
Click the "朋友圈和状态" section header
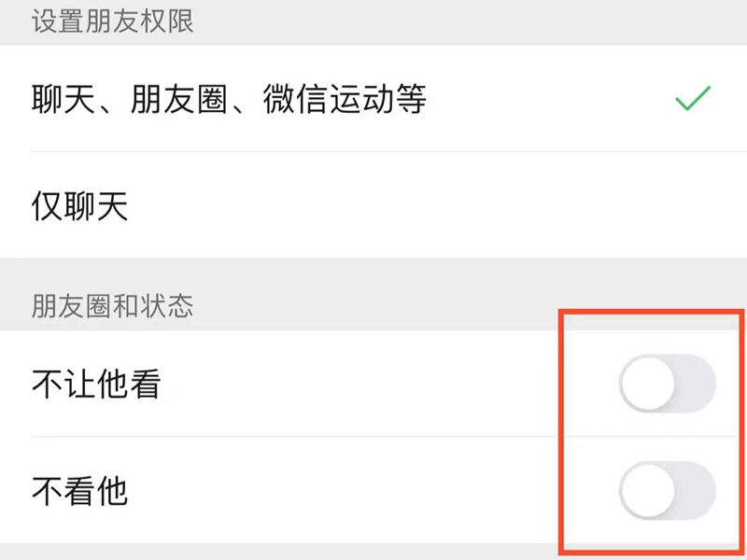tap(113, 306)
